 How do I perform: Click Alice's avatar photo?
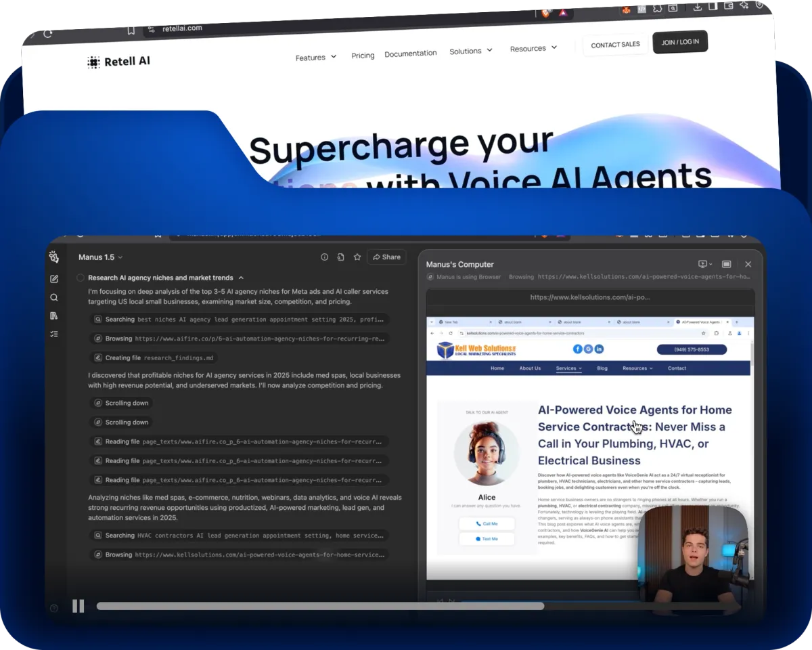pyautogui.click(x=487, y=454)
